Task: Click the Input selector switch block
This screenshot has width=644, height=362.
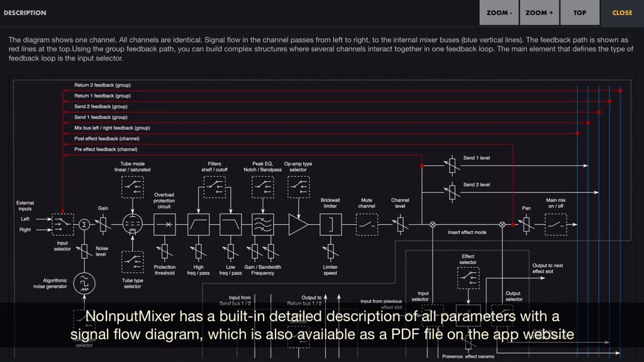Action: tap(63, 224)
